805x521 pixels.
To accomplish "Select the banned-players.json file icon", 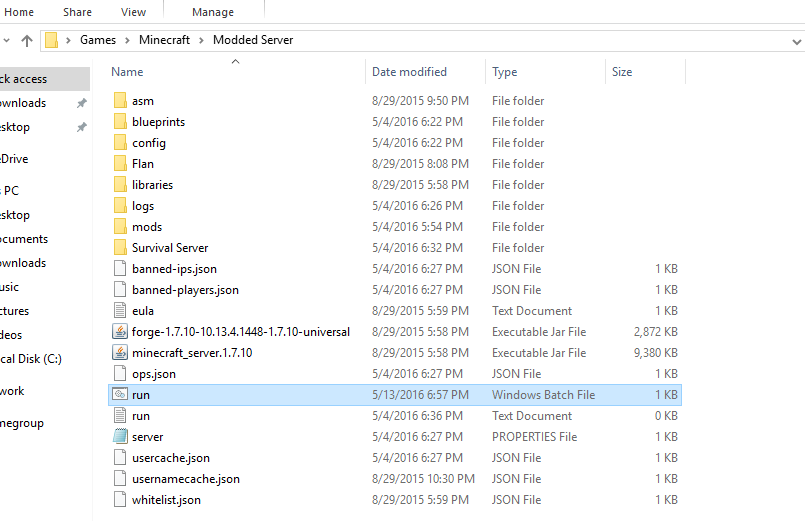I will pyautogui.click(x=120, y=290).
